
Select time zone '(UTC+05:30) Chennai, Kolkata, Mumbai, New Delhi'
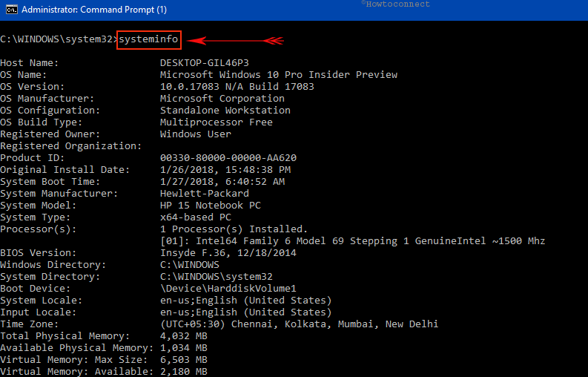[300, 324]
